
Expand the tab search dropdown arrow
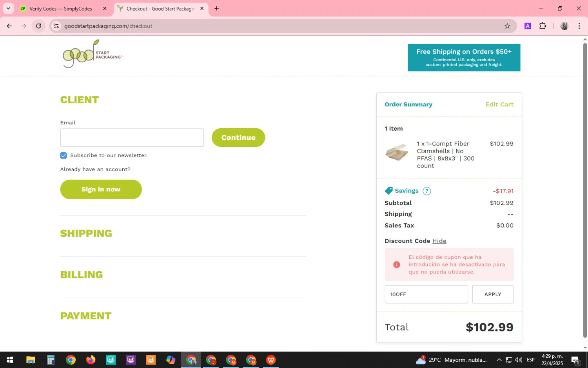(8, 8)
